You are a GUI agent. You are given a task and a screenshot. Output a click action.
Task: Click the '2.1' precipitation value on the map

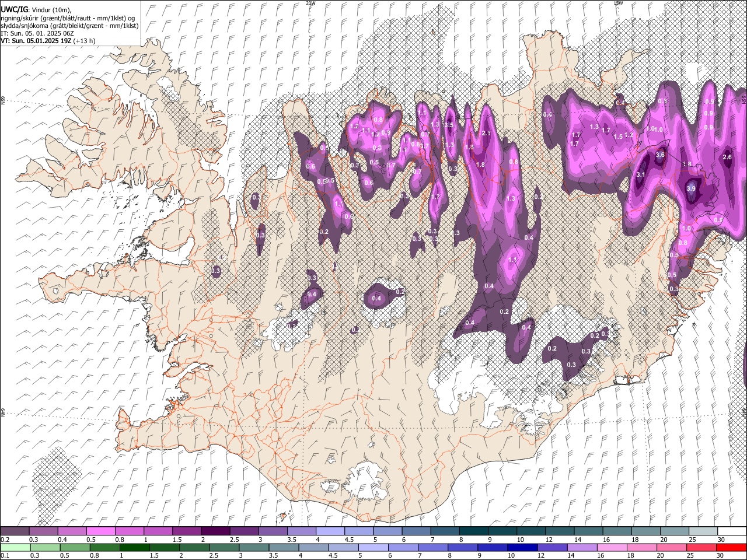(486, 134)
